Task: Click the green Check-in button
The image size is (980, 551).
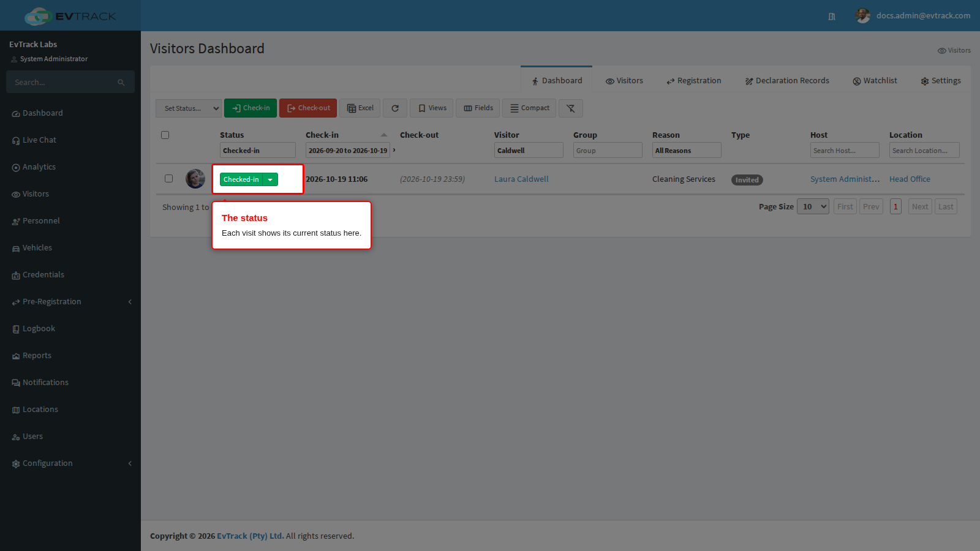Action: pyautogui.click(x=251, y=108)
